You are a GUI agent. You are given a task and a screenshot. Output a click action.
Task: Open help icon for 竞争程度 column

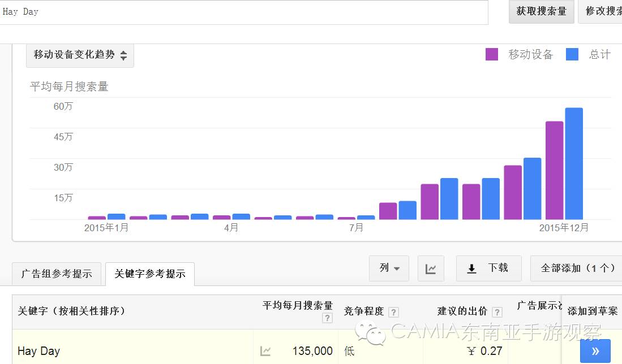(393, 312)
